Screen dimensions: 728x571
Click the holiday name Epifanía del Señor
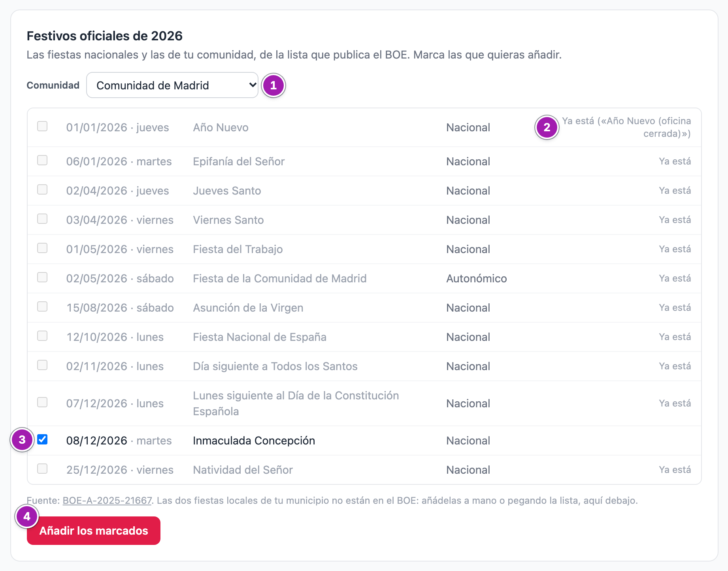pos(239,162)
